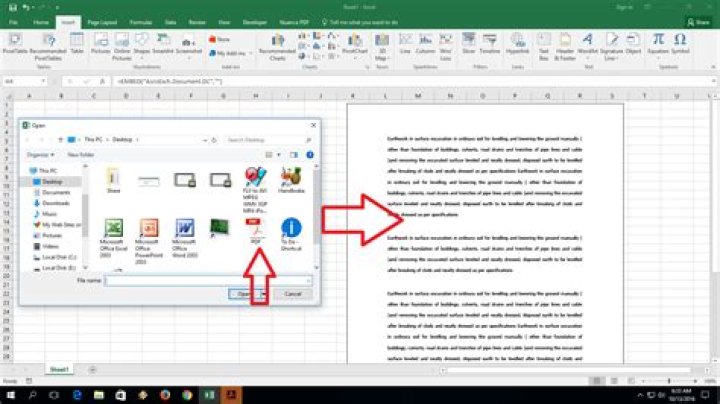Select the Microsoft Office Excel 2003 shortcut
Image resolution: width=720 pixels, height=404 pixels.
tap(113, 238)
